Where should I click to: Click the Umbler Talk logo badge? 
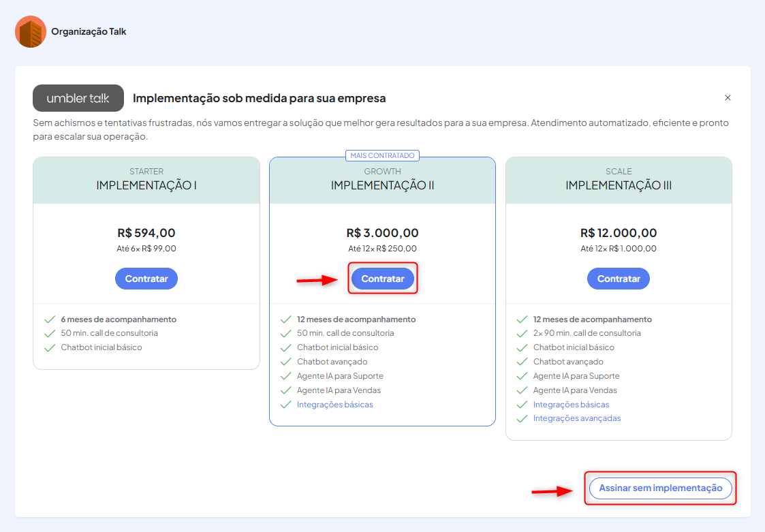(x=78, y=98)
